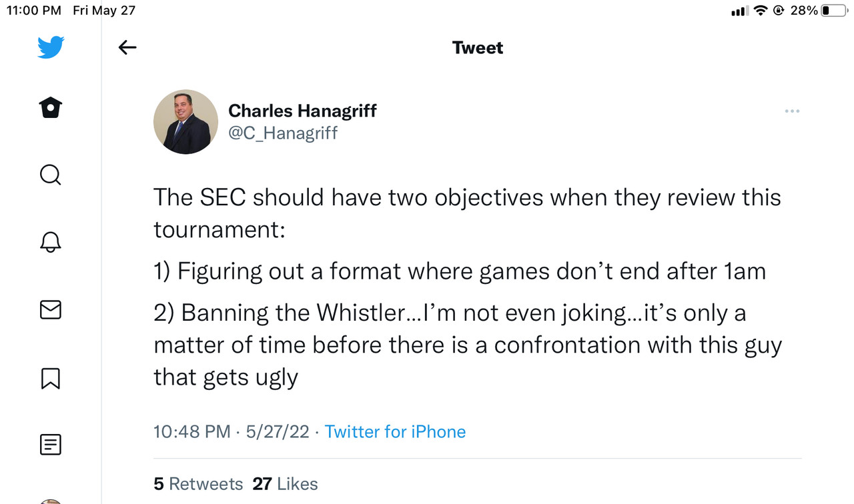
Task: Open Messages via the envelope icon
Action: point(51,309)
